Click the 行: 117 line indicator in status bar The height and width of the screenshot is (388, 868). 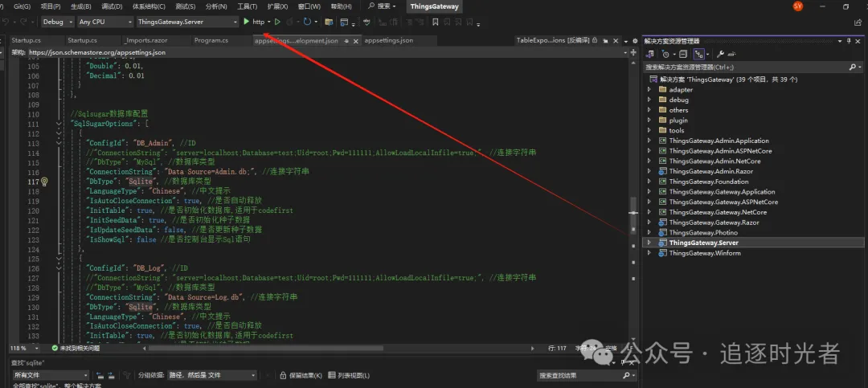[558, 348]
